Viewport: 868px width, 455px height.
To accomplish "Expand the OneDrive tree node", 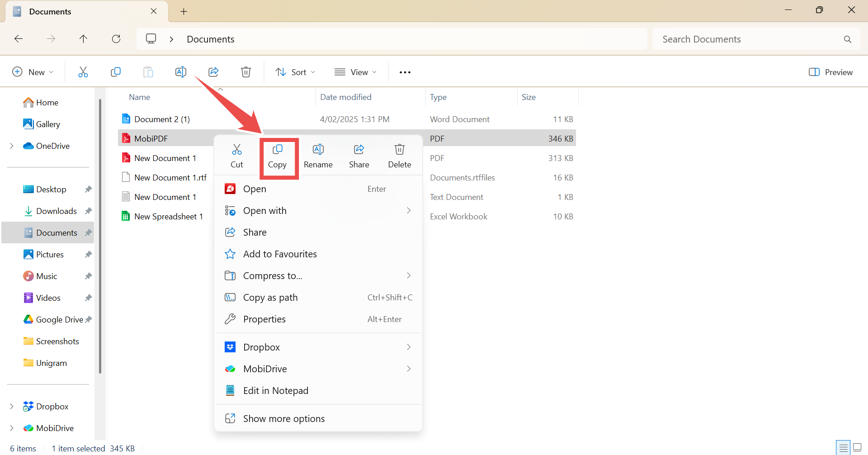I will [x=12, y=146].
